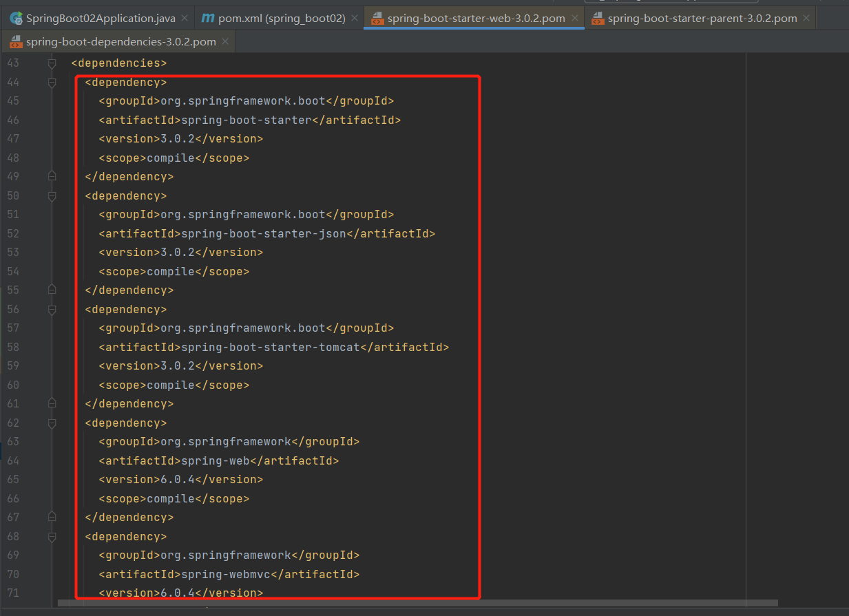Fold the dependency block starting line 44
The image size is (849, 616).
coord(52,83)
